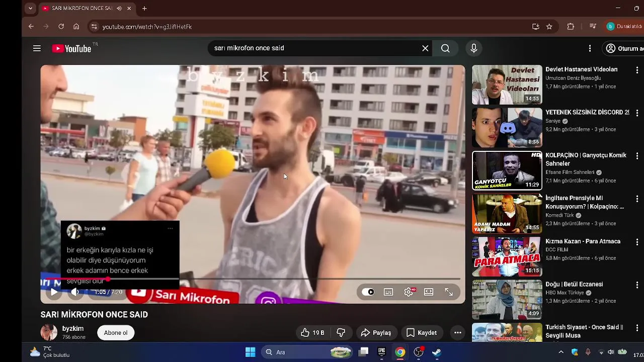Mute the video volume
This screenshot has height=362, width=644.
click(x=75, y=292)
